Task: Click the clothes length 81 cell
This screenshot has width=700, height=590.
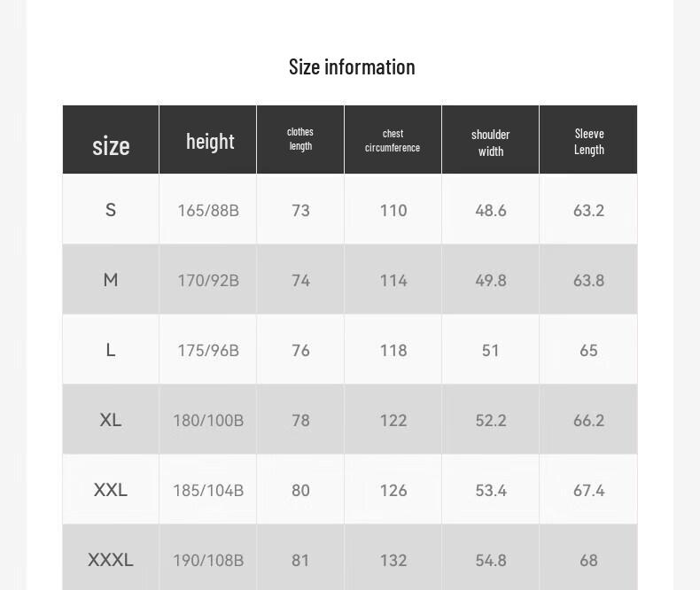Action: [x=300, y=560]
